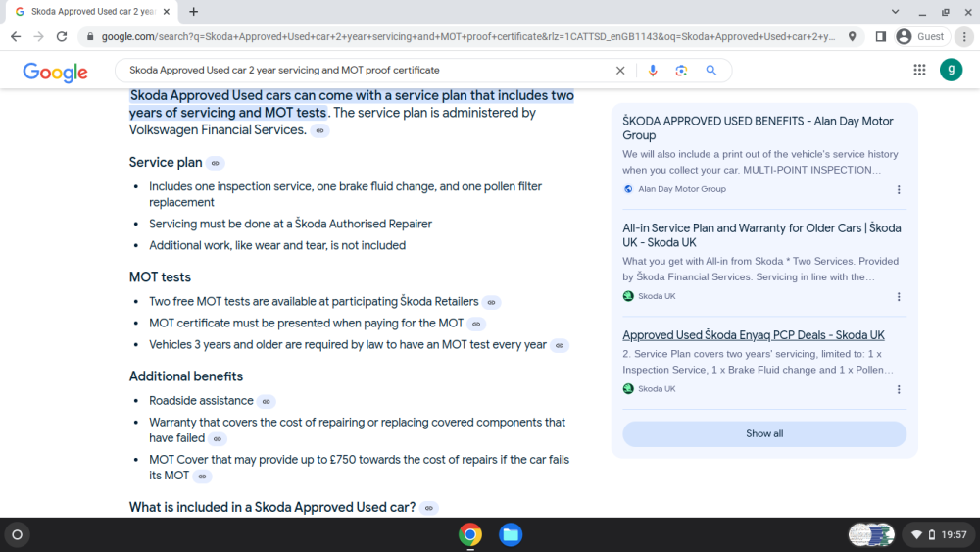Screen dimensions: 980x552
Task: Click Skoda UK label under All-in Service Plan
Action: (x=657, y=296)
